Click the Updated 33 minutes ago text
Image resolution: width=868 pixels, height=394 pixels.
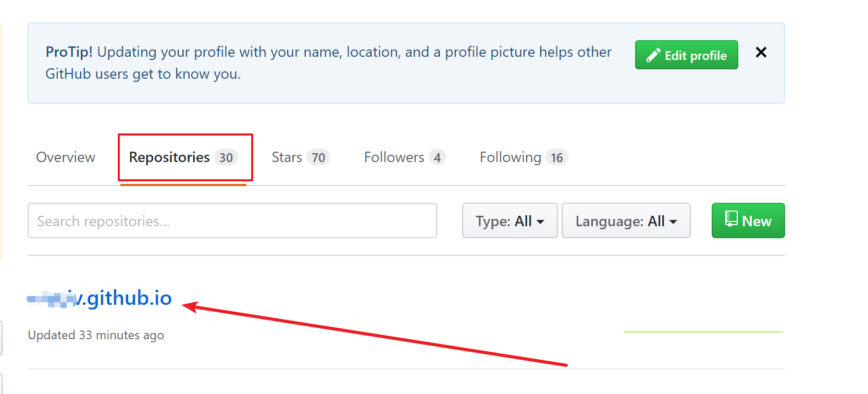click(96, 335)
